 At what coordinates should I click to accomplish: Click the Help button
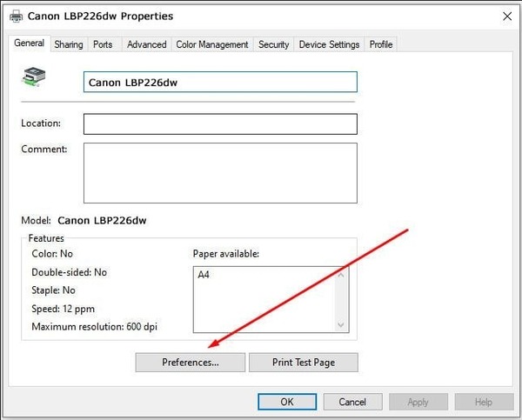[484, 402]
